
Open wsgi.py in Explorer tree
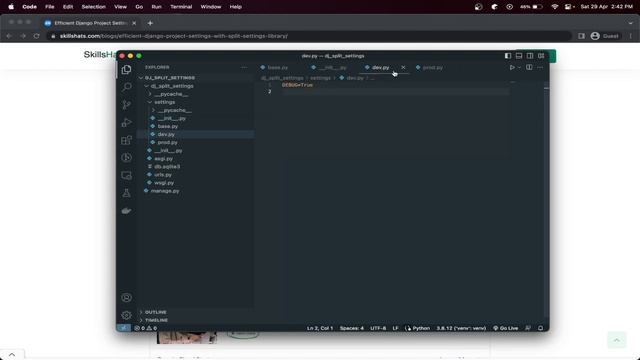point(164,183)
